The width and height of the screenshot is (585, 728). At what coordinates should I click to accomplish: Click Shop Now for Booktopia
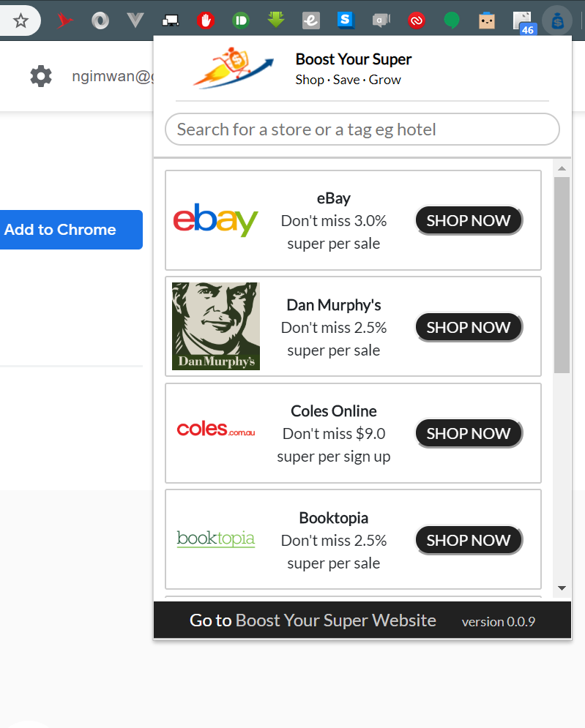coord(469,540)
